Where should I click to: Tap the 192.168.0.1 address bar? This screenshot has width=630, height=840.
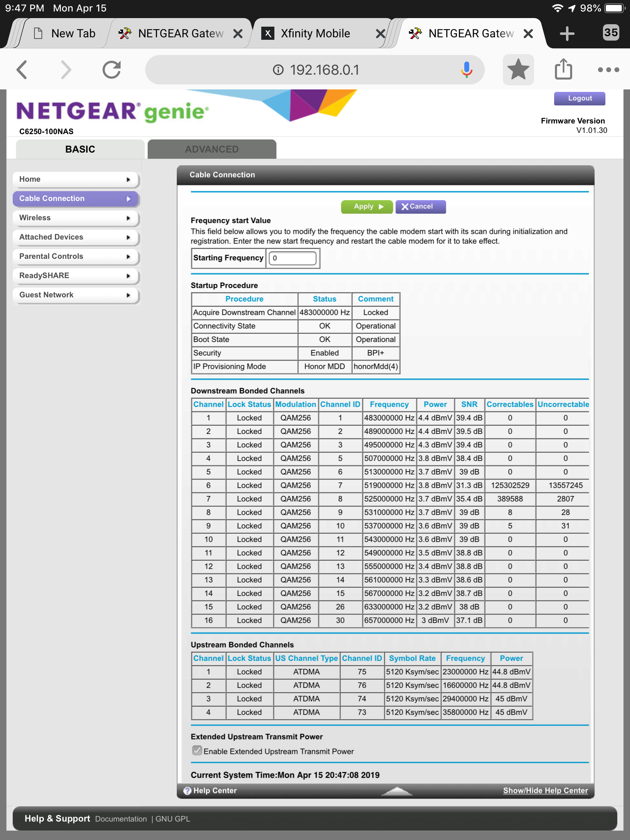(x=315, y=70)
